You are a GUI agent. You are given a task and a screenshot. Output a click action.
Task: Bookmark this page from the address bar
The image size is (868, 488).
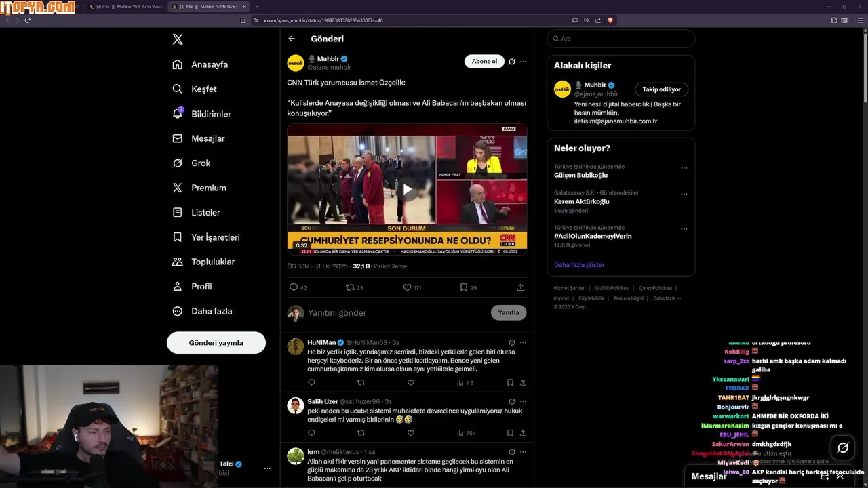pyautogui.click(x=243, y=20)
